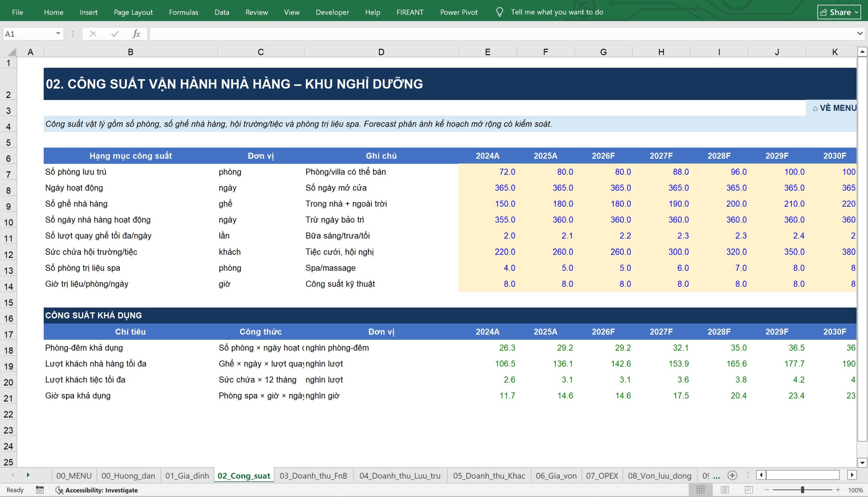Expand the Name Box dropdown arrow
The width and height of the screenshot is (868, 497).
click(x=58, y=34)
